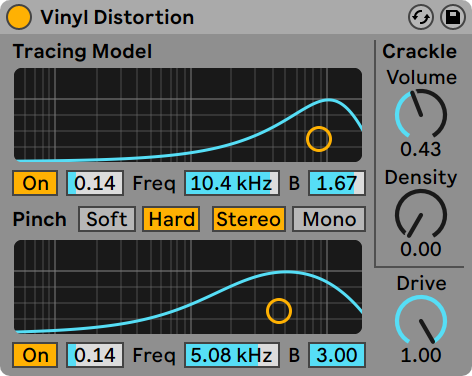This screenshot has height=376, width=472.
Task: Click the Tracing bandwidth 1.67 field
Action: click(337, 183)
